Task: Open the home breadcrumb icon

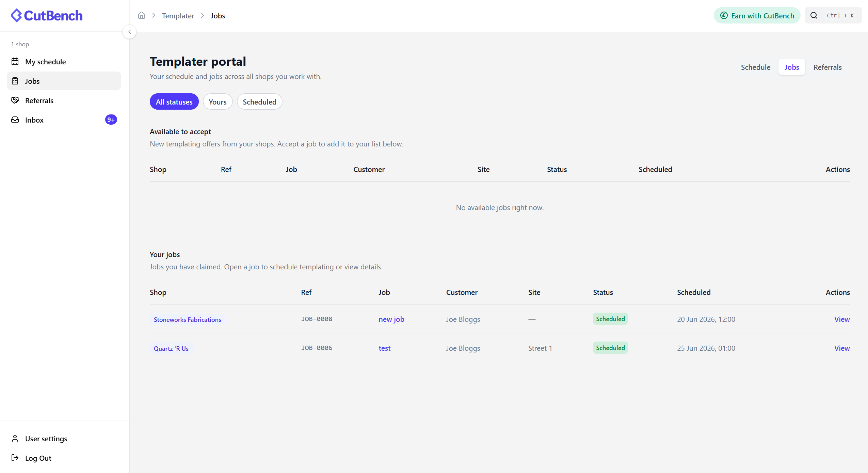Action: click(142, 16)
